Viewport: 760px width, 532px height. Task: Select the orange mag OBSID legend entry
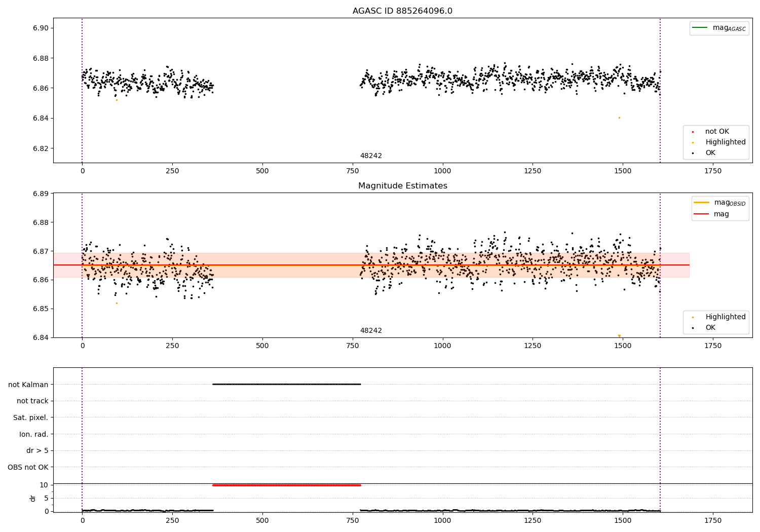coord(719,203)
